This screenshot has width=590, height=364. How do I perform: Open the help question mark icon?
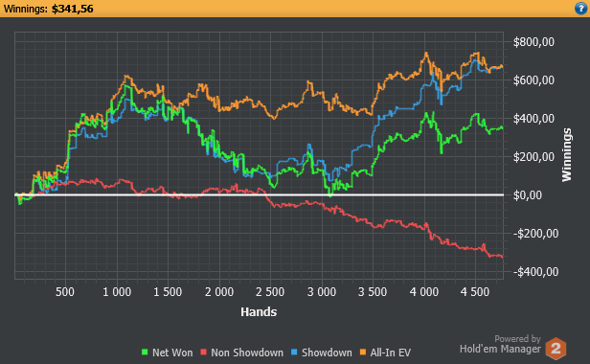click(x=581, y=9)
